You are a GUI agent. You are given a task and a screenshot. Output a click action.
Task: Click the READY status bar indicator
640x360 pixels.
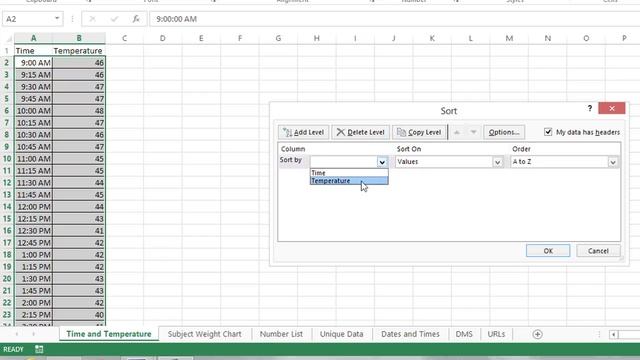[13, 349]
